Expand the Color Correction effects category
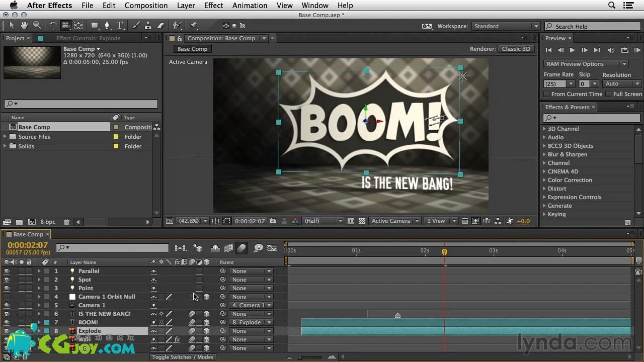 [x=544, y=180]
